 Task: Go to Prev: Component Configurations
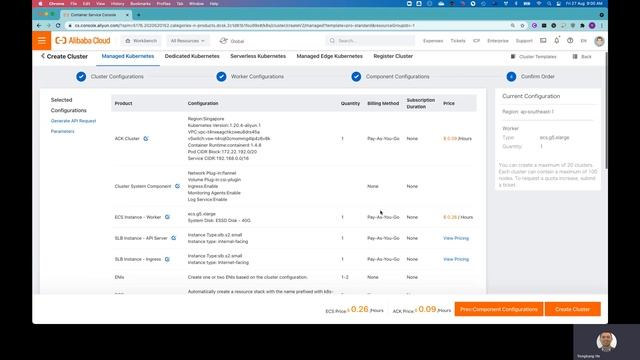[499, 309]
